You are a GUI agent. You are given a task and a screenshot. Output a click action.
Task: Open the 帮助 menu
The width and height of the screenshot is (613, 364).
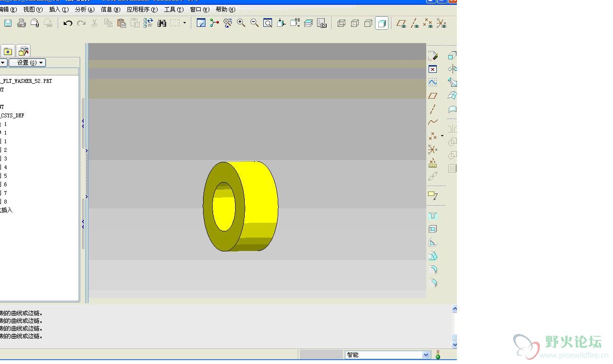[225, 9]
